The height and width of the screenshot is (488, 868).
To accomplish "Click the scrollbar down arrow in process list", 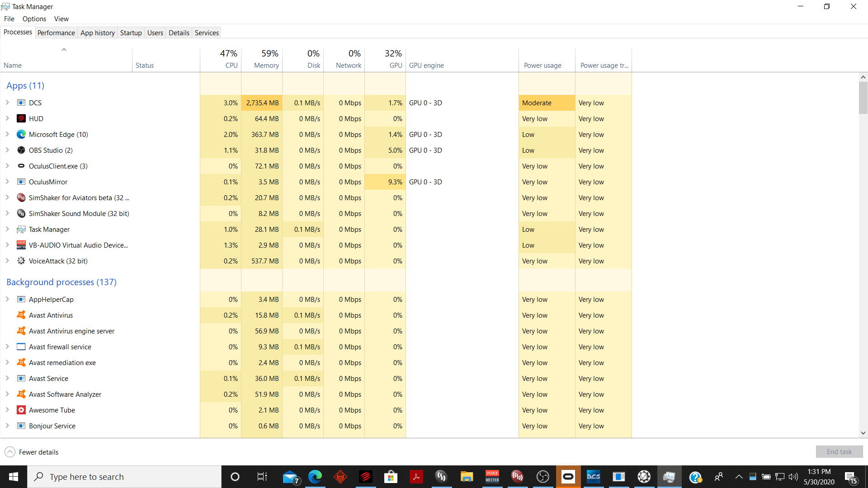I will 863,433.
